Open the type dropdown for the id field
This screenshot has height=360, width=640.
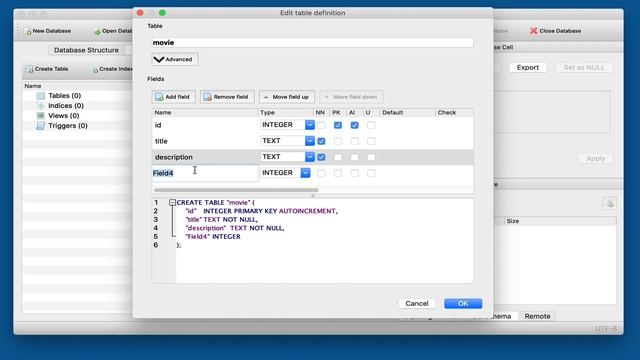coord(309,124)
